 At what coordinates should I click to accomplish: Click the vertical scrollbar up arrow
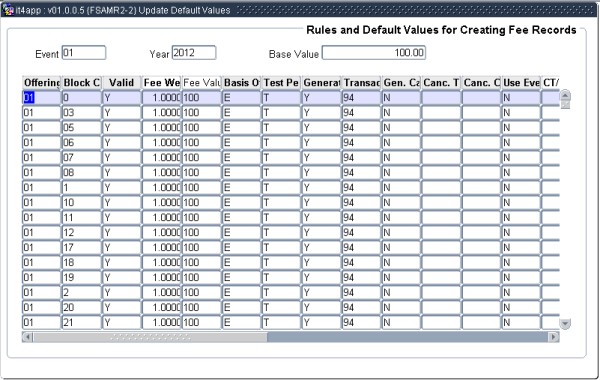565,95
